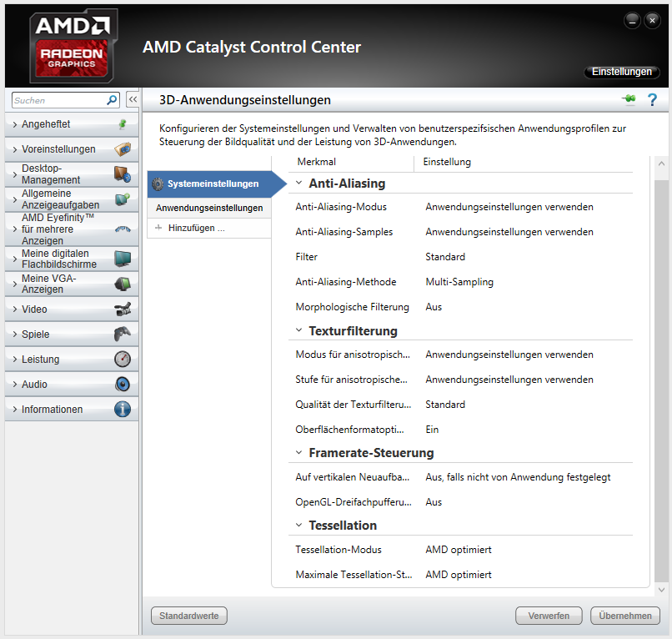Expand the Informationen section
Viewport: 672px width, 639px height.
coord(15,409)
